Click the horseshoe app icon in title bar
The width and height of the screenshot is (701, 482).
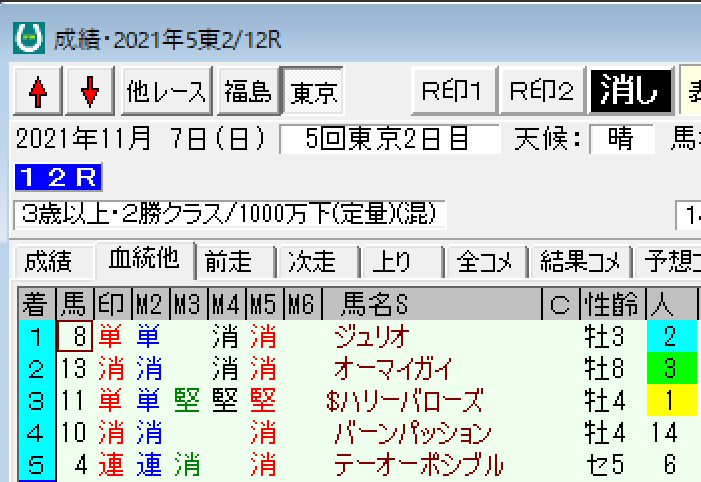29,38
